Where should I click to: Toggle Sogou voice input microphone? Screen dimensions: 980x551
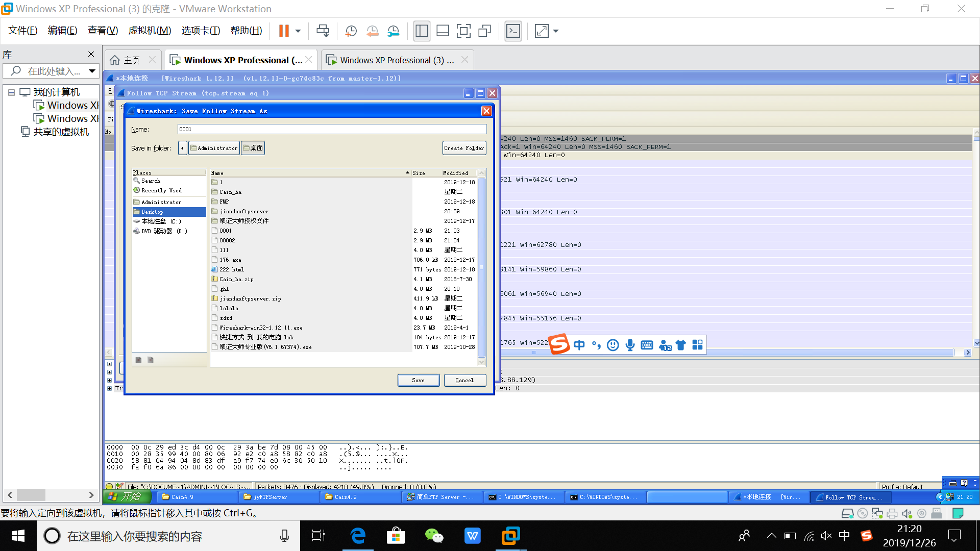(630, 345)
